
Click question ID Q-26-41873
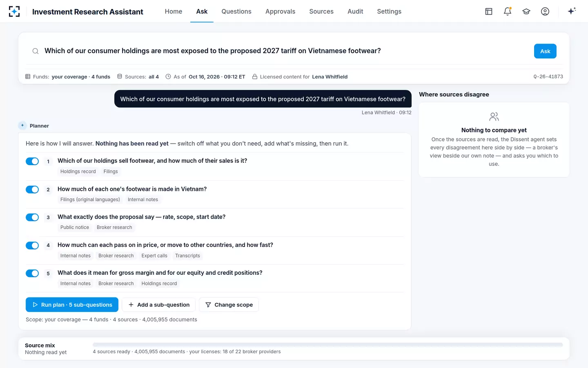click(548, 76)
